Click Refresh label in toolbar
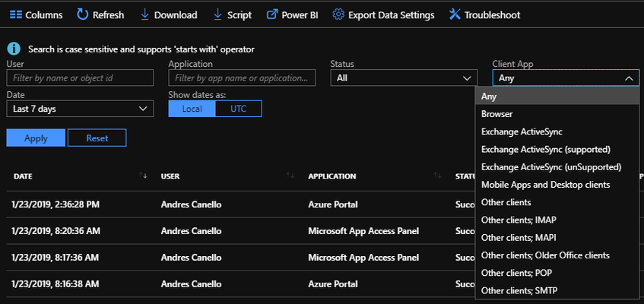Image resolution: width=644 pixels, height=304 pixels. [x=108, y=15]
